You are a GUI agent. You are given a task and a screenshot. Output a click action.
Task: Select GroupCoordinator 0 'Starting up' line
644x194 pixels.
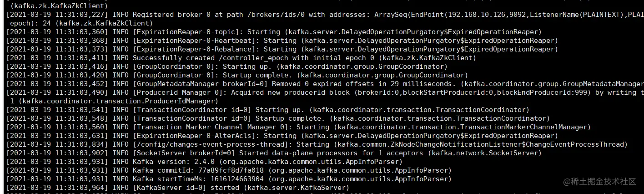227,66
